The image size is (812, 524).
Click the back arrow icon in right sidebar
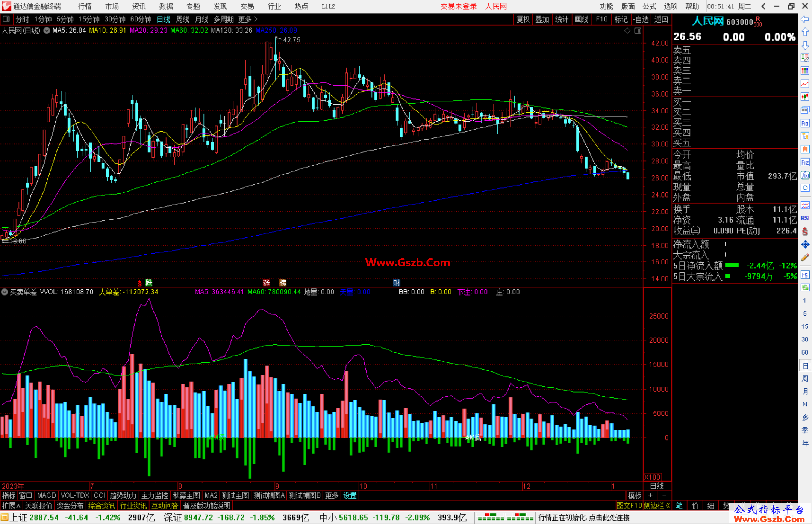pyautogui.click(x=805, y=19)
